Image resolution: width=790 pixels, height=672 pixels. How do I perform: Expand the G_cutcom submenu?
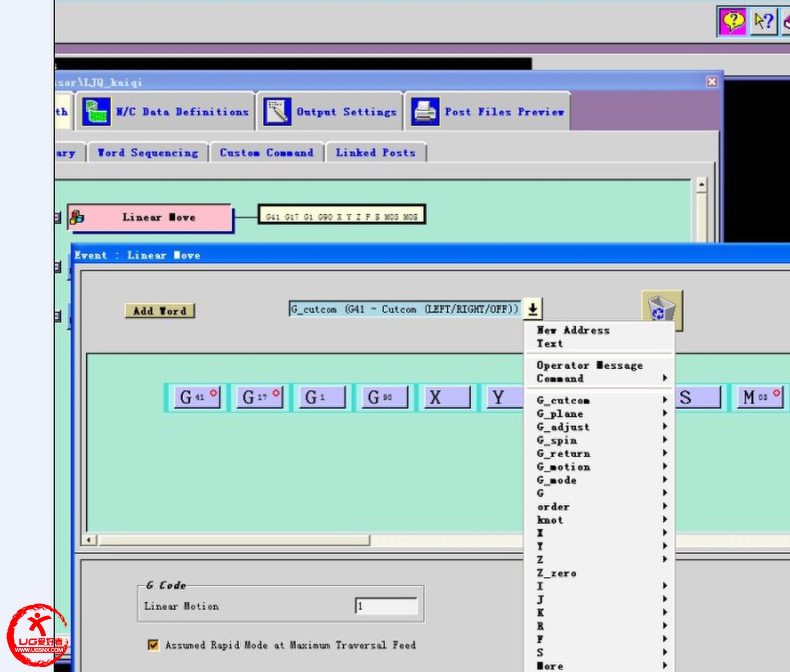tap(599, 401)
